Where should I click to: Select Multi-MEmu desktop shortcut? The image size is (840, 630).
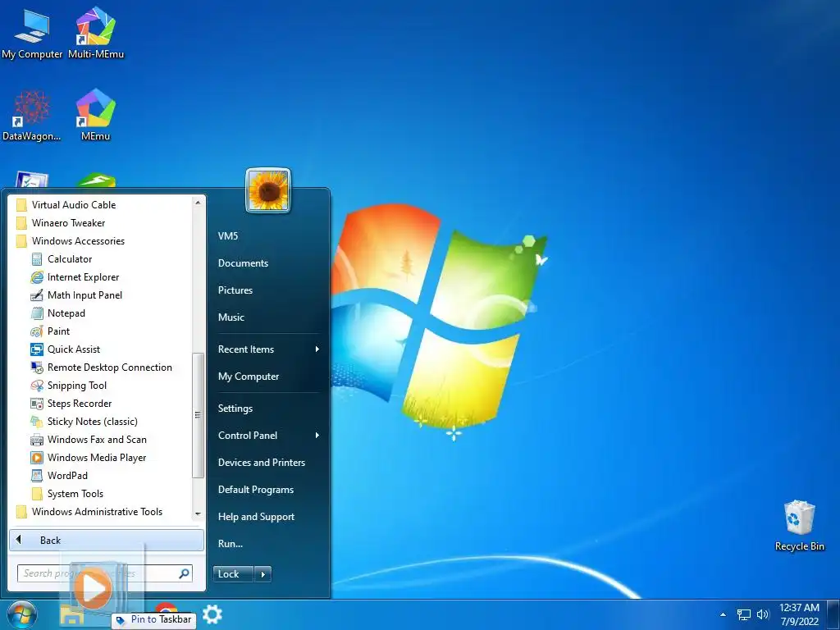(x=96, y=33)
